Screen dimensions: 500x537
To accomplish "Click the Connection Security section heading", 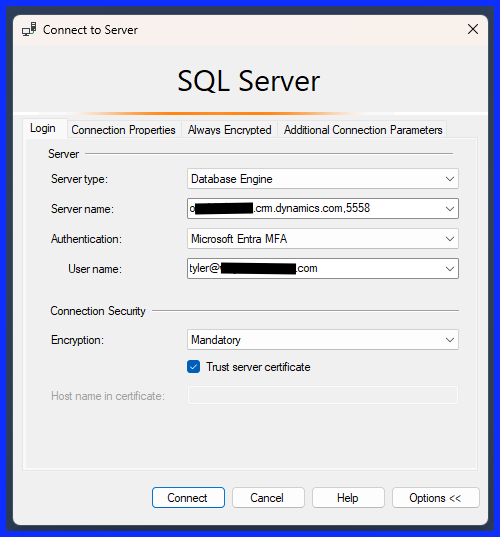I will 98,311.
